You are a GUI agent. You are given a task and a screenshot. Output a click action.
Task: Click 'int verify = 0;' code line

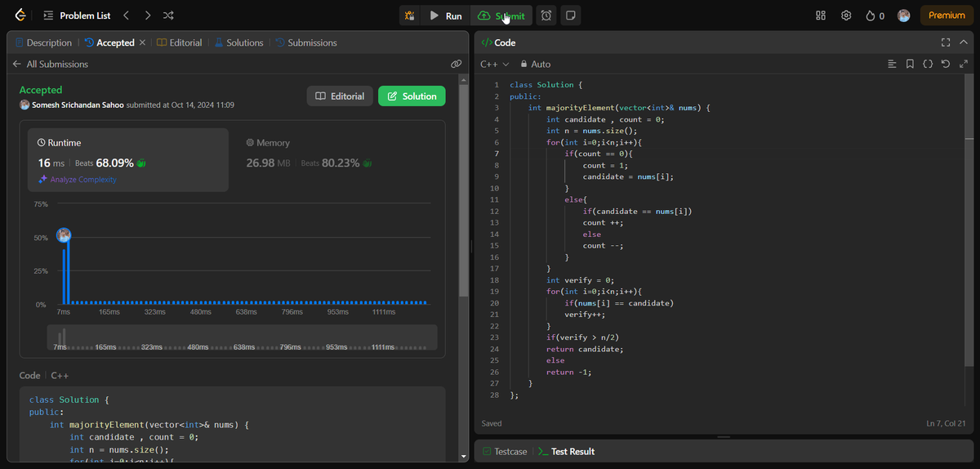click(x=581, y=280)
